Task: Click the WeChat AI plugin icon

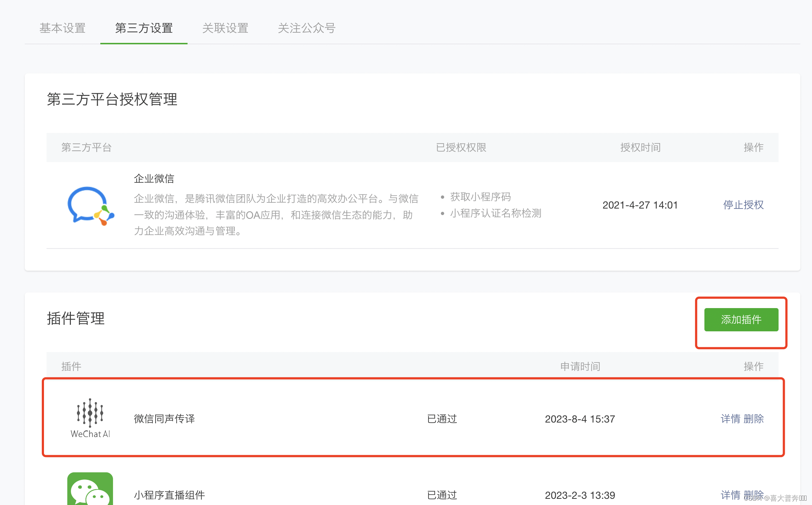Action: (x=90, y=418)
